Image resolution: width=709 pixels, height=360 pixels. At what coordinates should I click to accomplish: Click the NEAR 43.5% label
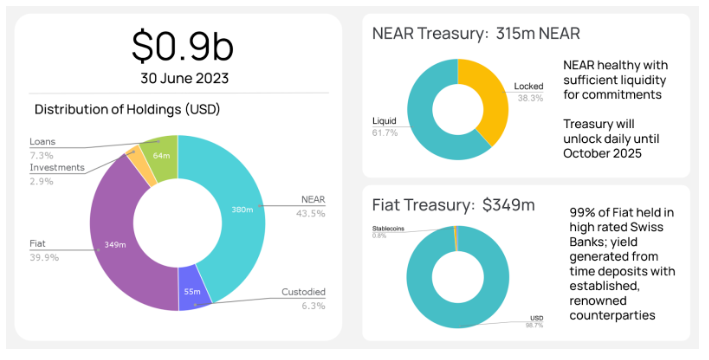(x=311, y=206)
